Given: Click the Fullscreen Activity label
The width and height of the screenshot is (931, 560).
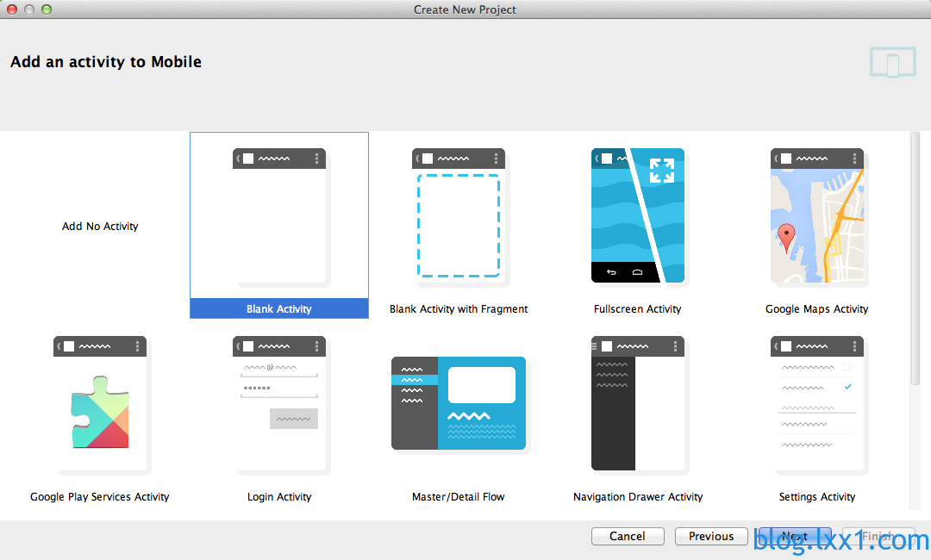Looking at the screenshot, I should 638,308.
